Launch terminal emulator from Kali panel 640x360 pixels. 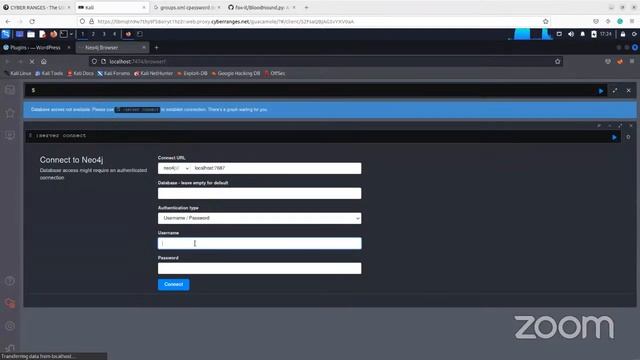point(64,34)
